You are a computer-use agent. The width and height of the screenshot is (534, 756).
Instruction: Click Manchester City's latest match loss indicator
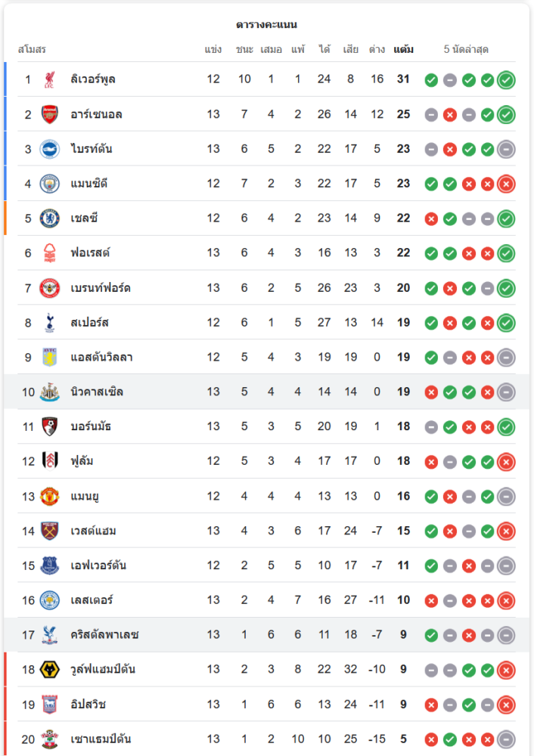(x=506, y=184)
